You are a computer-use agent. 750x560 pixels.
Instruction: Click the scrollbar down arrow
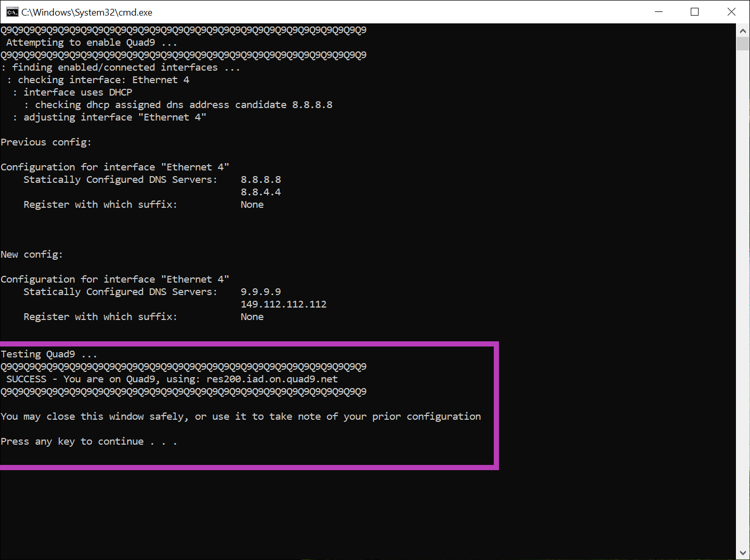click(x=743, y=553)
